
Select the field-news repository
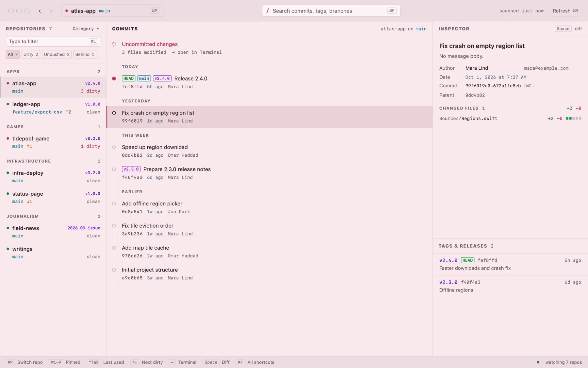(53, 232)
